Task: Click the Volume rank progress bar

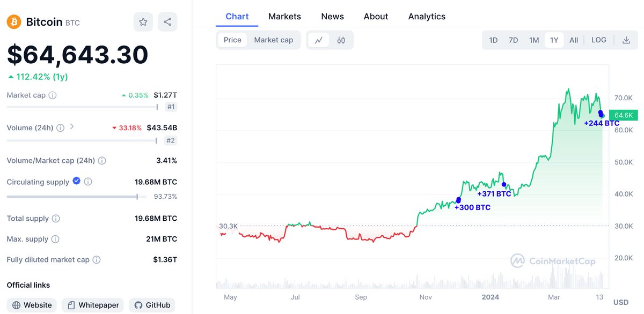Action: (82, 140)
